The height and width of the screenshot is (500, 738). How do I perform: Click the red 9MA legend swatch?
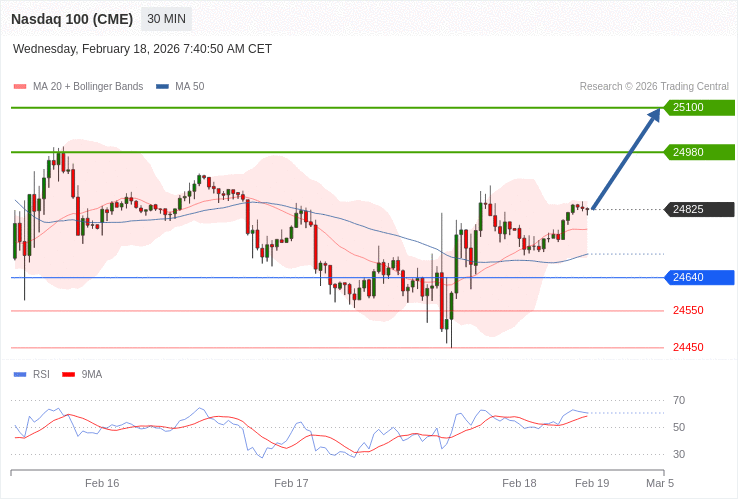(x=69, y=375)
